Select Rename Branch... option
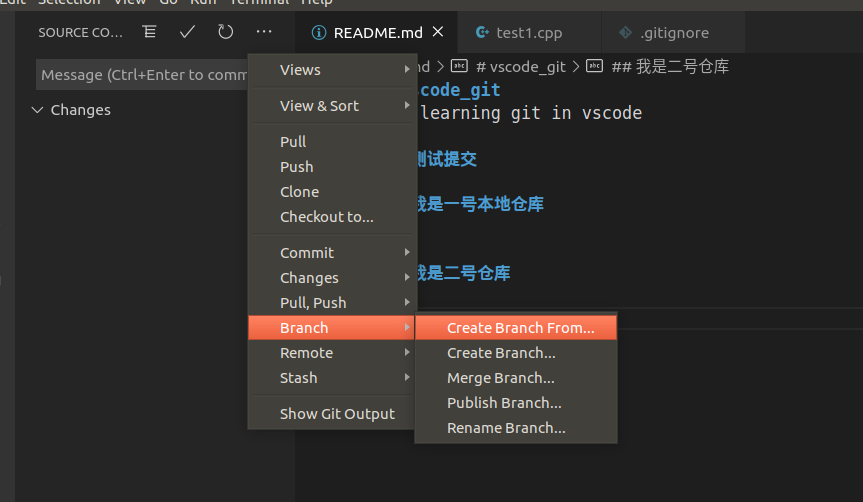Screen dimensions: 863x502 516,428
